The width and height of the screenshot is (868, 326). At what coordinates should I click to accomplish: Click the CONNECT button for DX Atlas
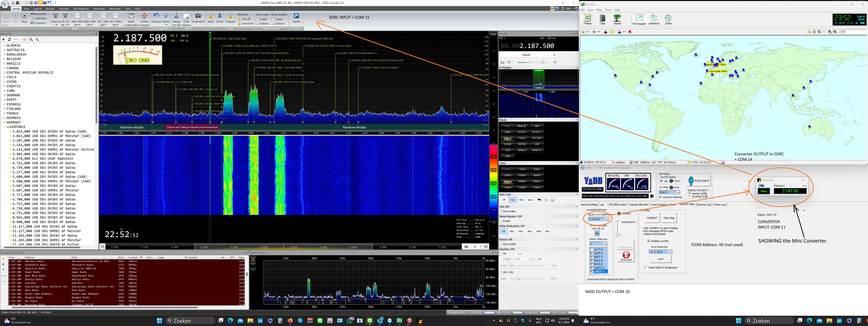pos(652,218)
